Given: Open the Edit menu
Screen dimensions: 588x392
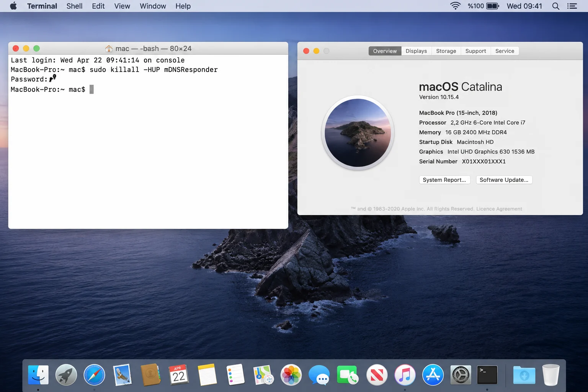Looking at the screenshot, I should click(98, 6).
